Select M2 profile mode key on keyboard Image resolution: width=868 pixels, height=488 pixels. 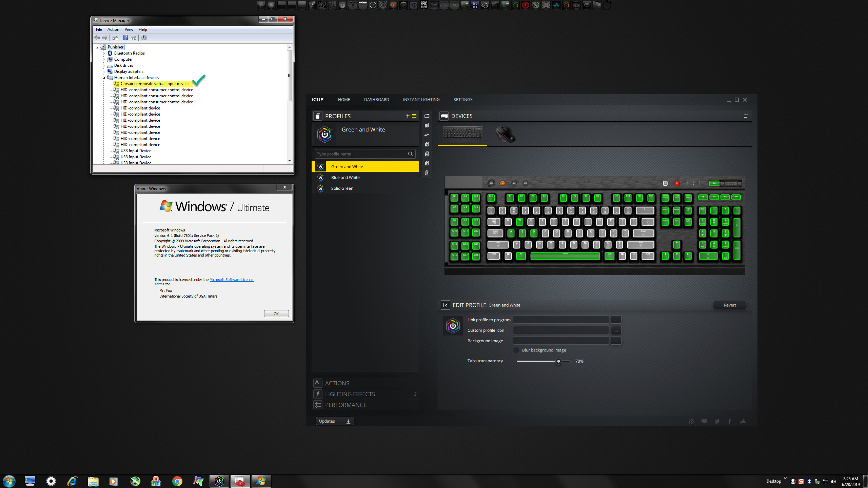[514, 183]
